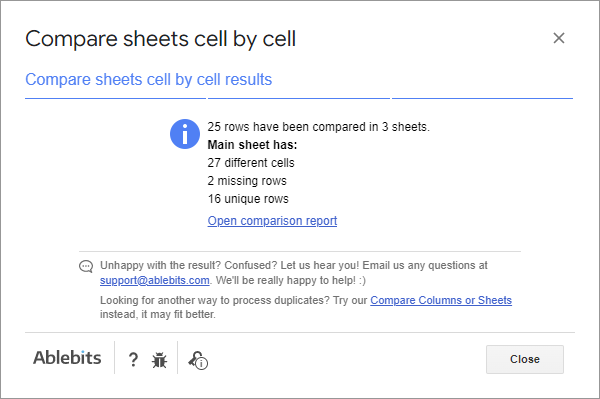Click the 'Compare sheets cell by cell results' heading
The width and height of the screenshot is (600, 399).
pos(148,80)
